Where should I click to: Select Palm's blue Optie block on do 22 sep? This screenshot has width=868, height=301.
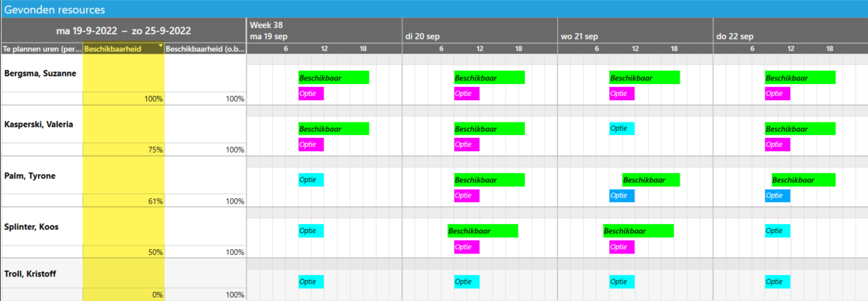tap(777, 196)
